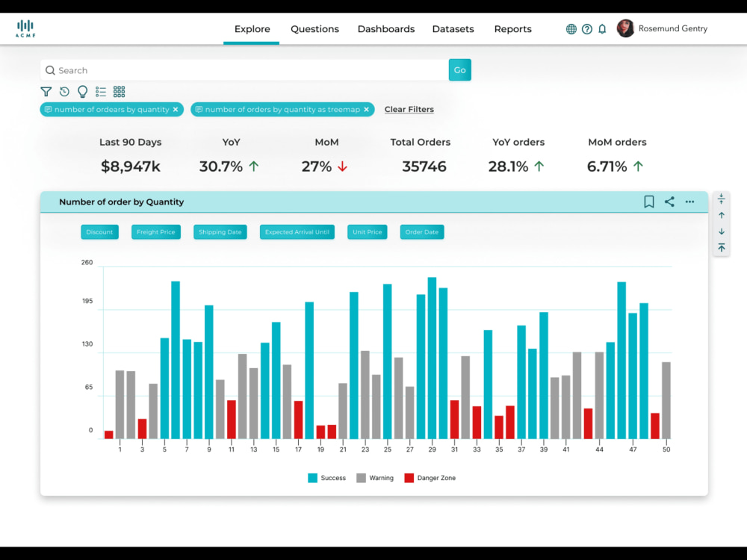Click the red bar above axis label 11
This screenshot has width=747, height=560.
232,420
